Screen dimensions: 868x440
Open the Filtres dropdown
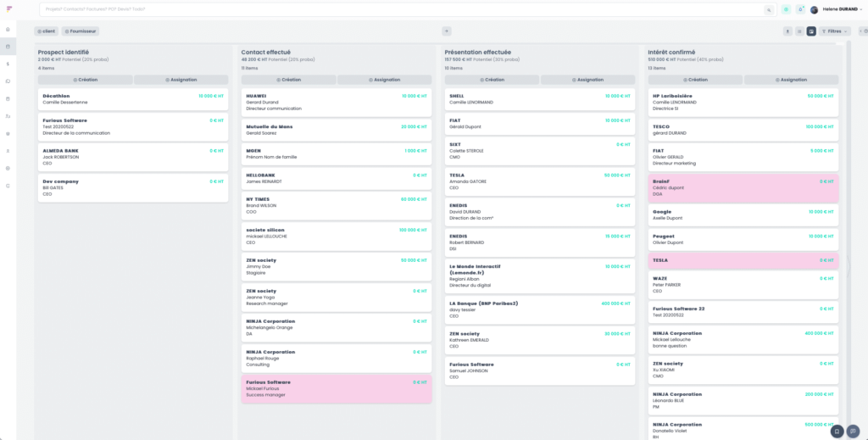pyautogui.click(x=834, y=31)
